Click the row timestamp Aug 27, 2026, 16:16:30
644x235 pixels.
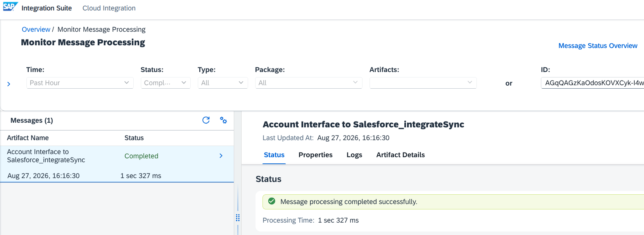pyautogui.click(x=43, y=176)
